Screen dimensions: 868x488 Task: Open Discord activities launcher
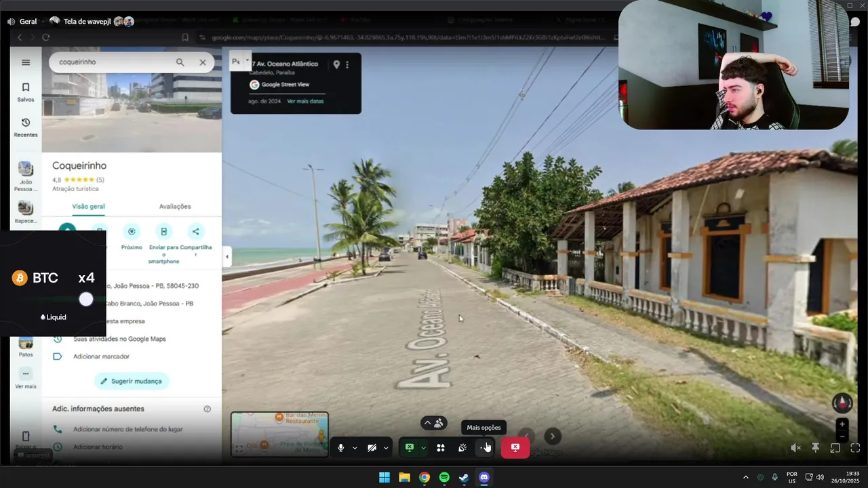[441, 447]
